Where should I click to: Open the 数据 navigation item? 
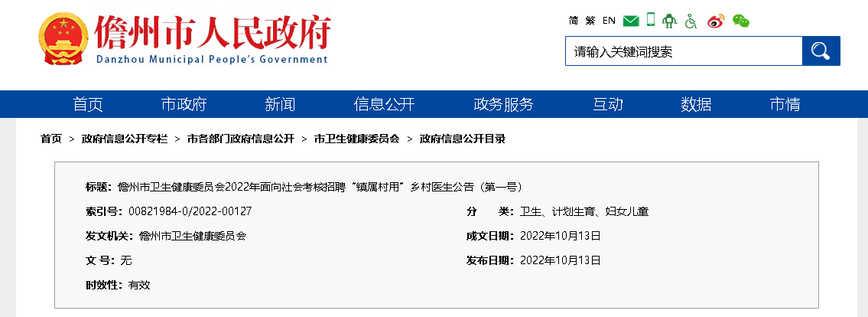click(696, 104)
